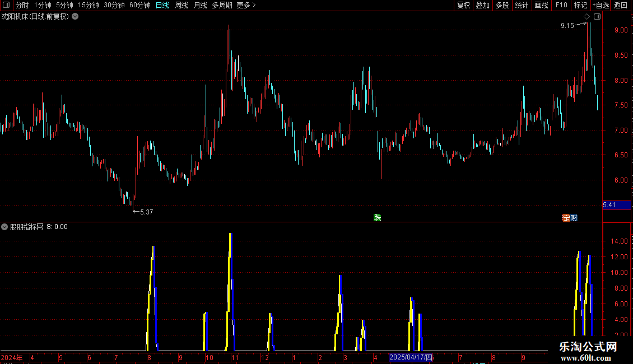Open dropdown beside 沈阳机床 chart title

[75, 17]
